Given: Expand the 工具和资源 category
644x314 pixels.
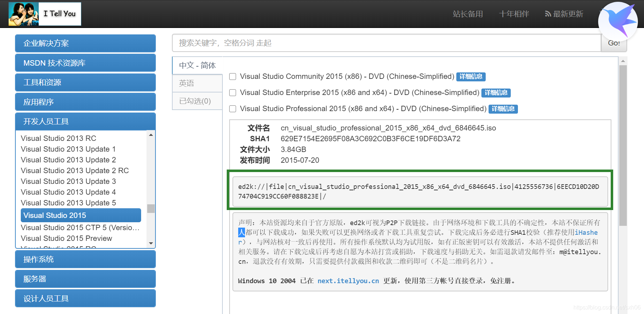Looking at the screenshot, I should (x=85, y=82).
